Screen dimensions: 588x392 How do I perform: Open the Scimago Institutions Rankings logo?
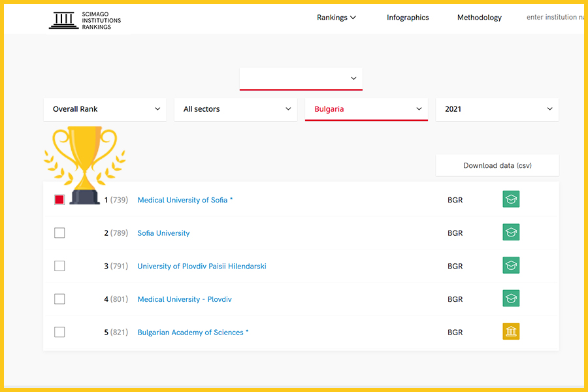pyautogui.click(x=85, y=20)
